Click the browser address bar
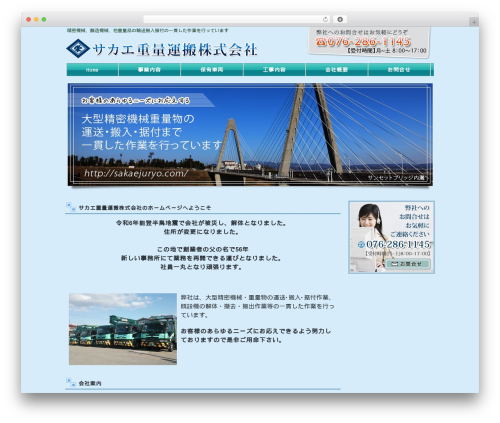Viewport: 500px width, 423px height. (x=237, y=19)
